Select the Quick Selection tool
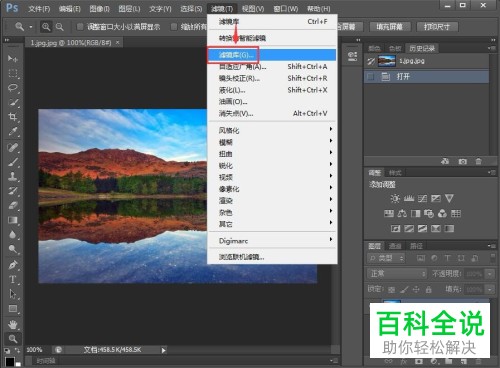The image size is (500, 368). point(13,102)
